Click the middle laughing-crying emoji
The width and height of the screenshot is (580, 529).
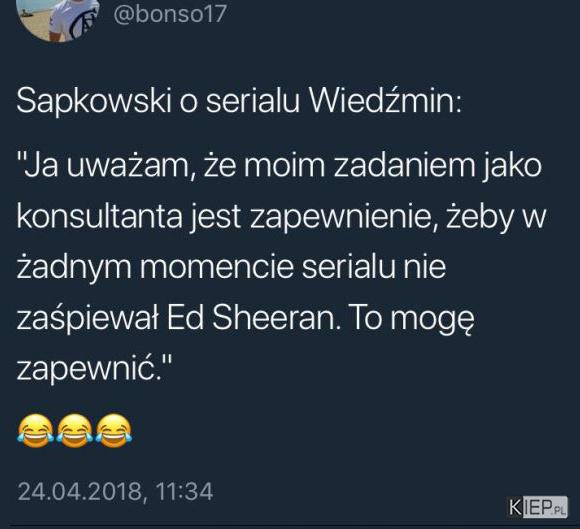[75, 431]
